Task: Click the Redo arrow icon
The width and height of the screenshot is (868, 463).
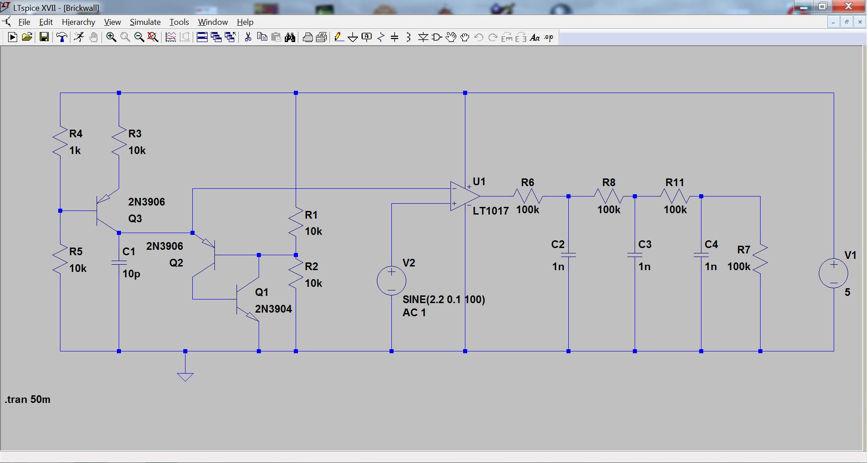Action: pos(493,37)
